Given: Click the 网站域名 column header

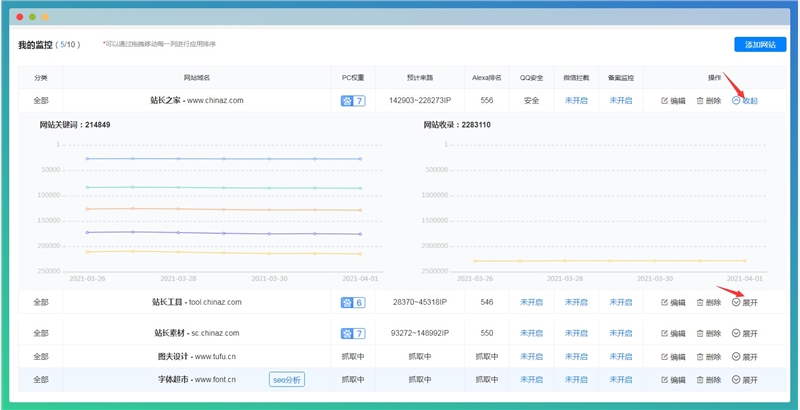Looking at the screenshot, I should (x=196, y=77).
